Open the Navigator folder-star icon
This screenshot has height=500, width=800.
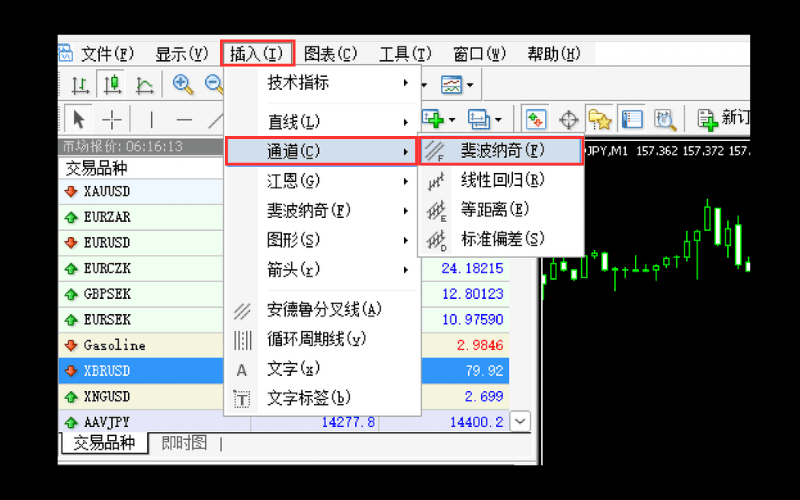tap(600, 119)
